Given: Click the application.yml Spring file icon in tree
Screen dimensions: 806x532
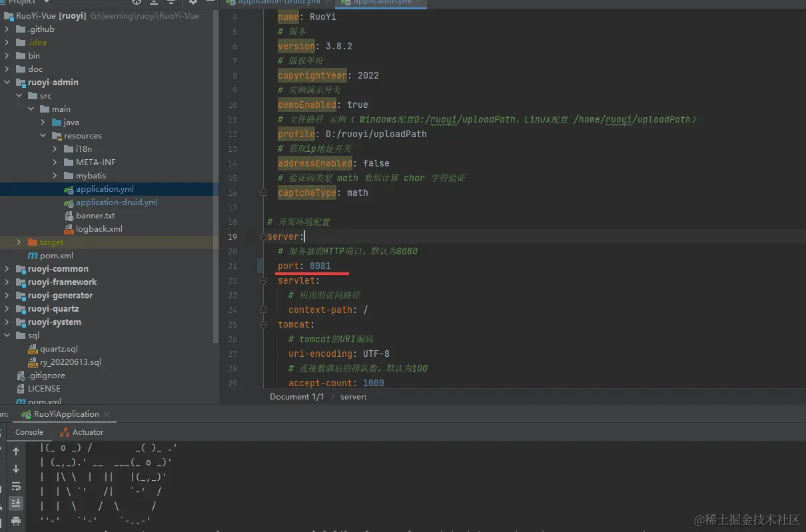Looking at the screenshot, I should (x=69, y=189).
